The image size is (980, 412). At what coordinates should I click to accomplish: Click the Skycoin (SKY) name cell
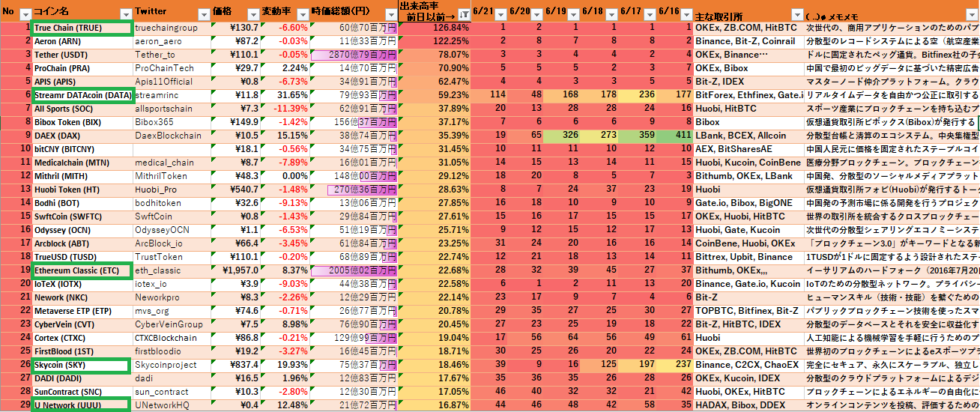coord(82,365)
